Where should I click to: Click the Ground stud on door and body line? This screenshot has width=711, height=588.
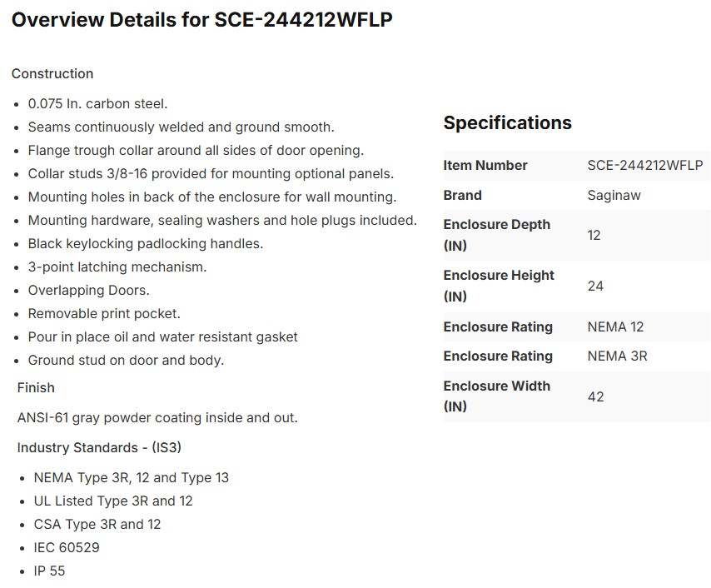point(126,360)
